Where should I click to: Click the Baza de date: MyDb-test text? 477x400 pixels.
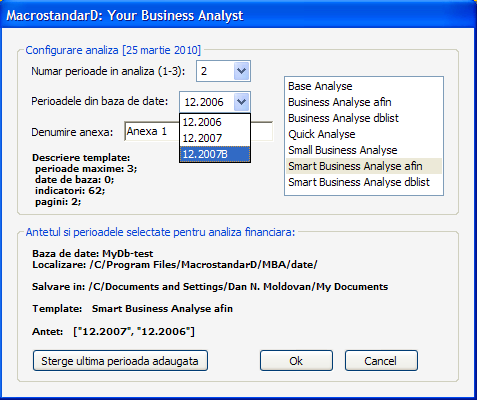click(93, 254)
